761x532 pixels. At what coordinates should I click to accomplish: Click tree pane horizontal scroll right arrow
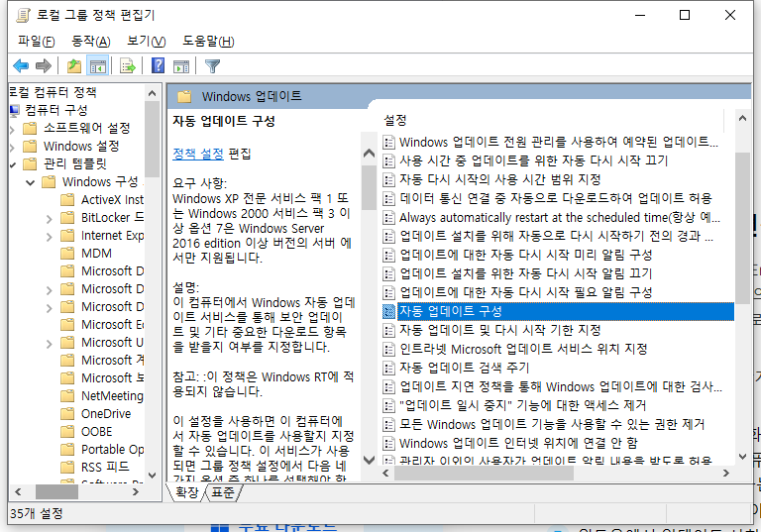coord(136,491)
